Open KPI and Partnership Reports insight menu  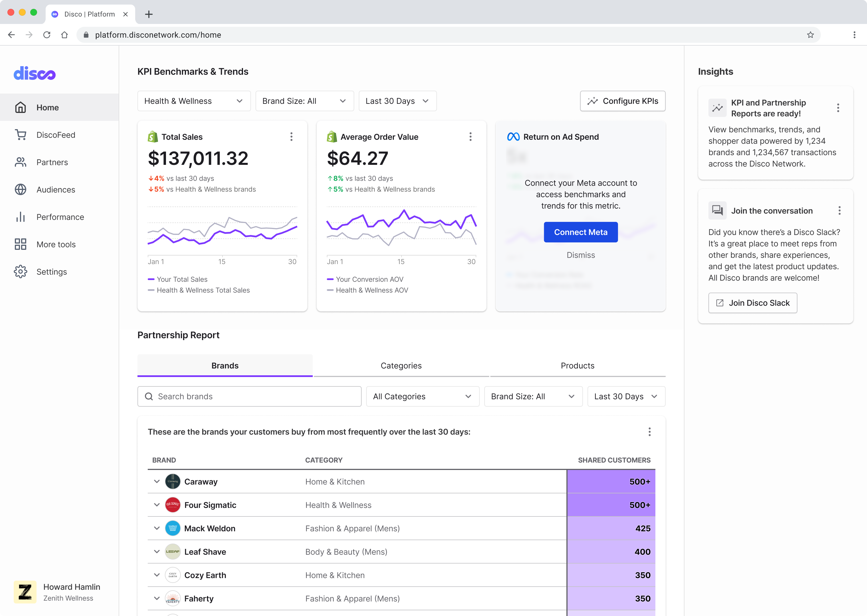pos(838,108)
